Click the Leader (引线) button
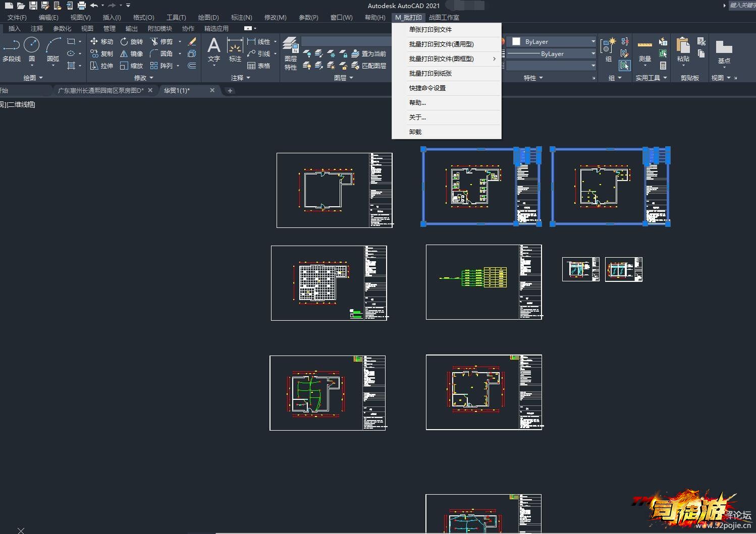Viewport: 756px width, 534px height. 258,53
